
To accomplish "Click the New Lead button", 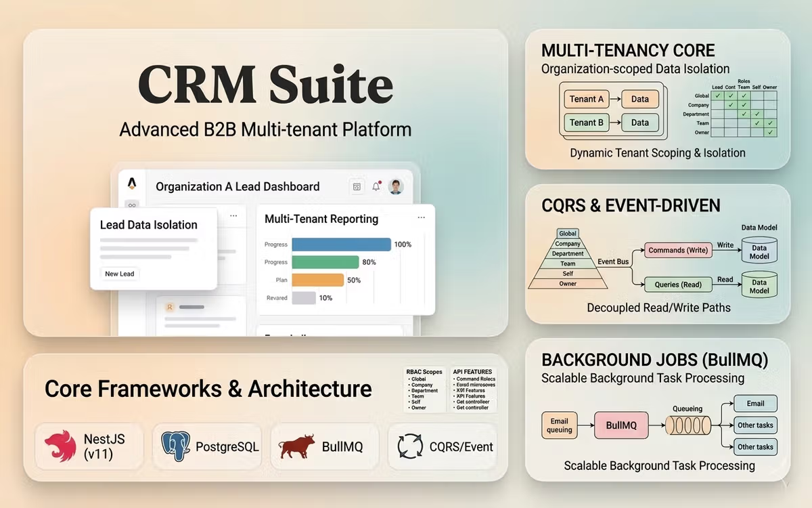I will point(119,274).
